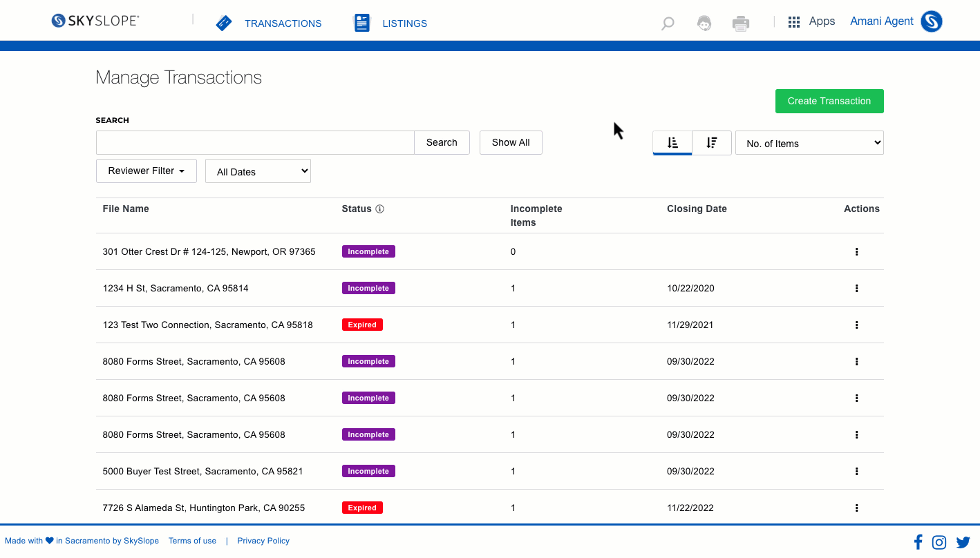This screenshot has height=558, width=980.
Task: Click closing date 10/22/2020
Action: (x=690, y=289)
